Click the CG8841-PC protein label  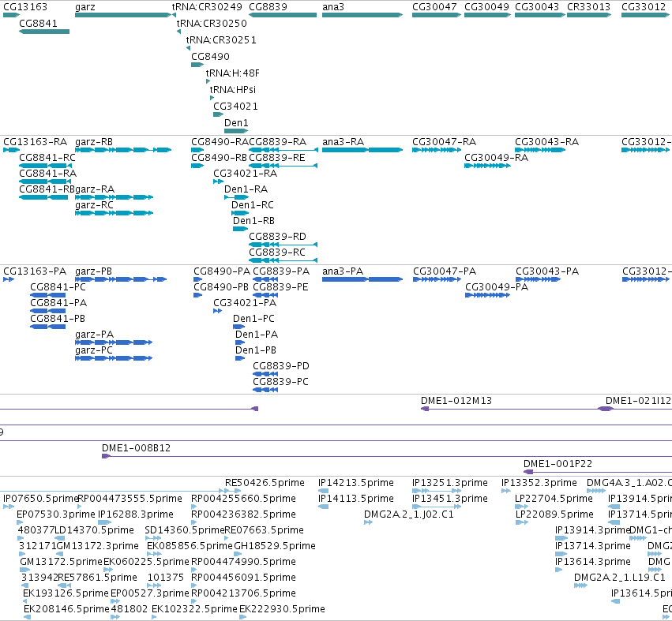point(58,287)
